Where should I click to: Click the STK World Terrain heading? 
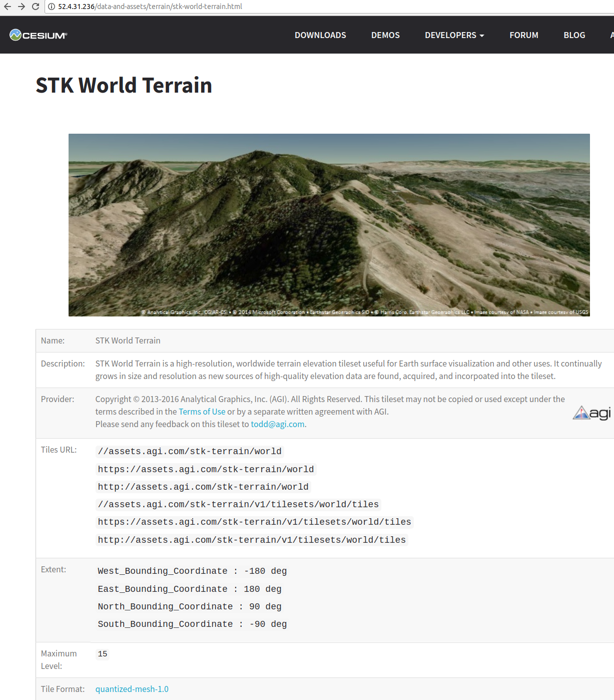pyautogui.click(x=124, y=85)
